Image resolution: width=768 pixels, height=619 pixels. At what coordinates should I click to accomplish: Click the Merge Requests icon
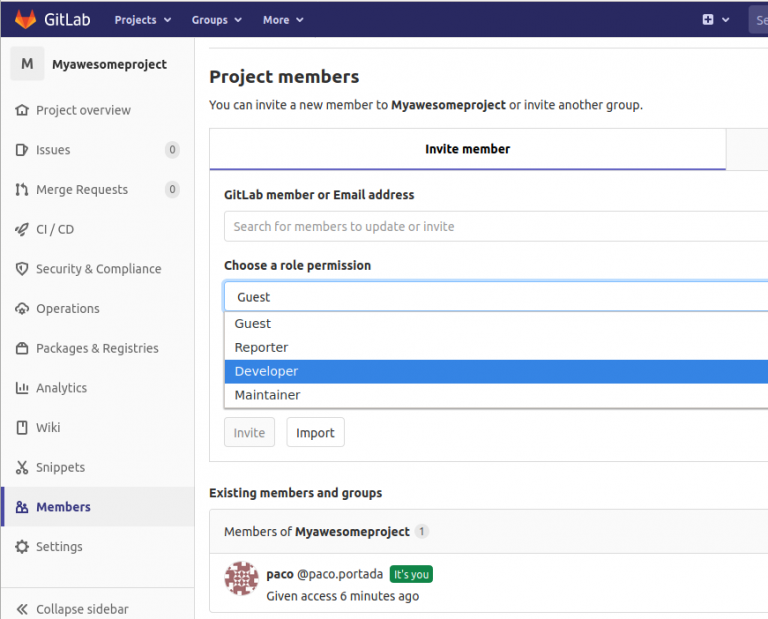(22, 190)
